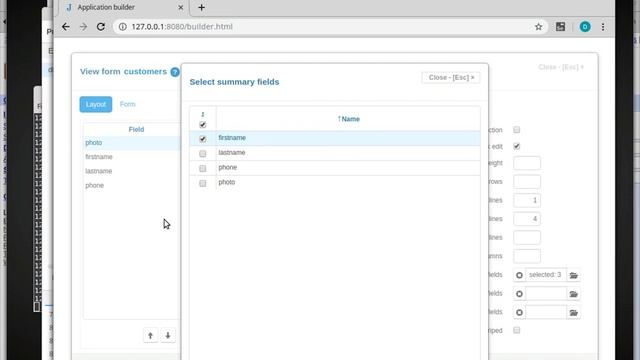Check the photo checkbox

click(202, 183)
